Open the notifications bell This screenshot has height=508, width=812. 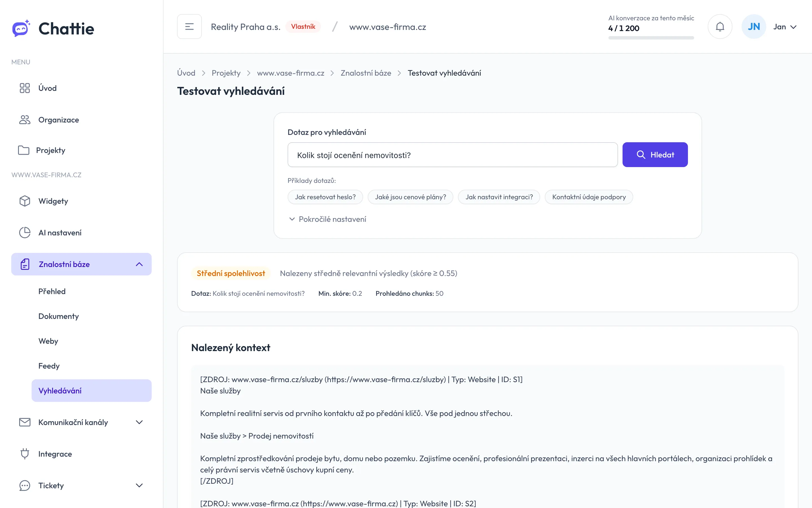(720, 27)
